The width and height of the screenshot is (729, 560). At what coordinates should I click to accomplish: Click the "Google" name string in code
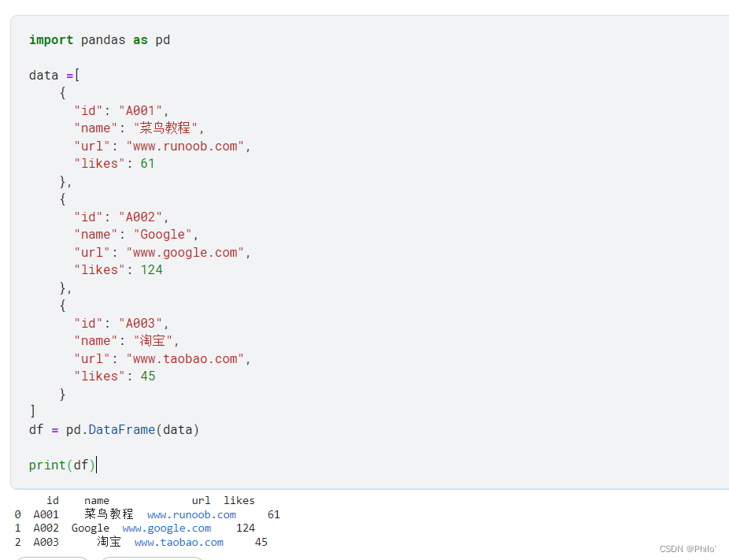click(163, 235)
